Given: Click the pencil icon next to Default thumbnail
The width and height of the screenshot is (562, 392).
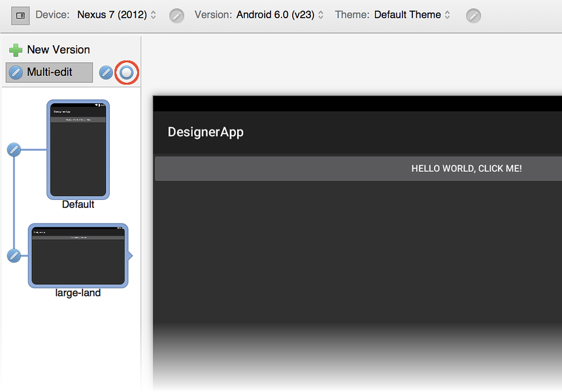Looking at the screenshot, I should [15, 150].
